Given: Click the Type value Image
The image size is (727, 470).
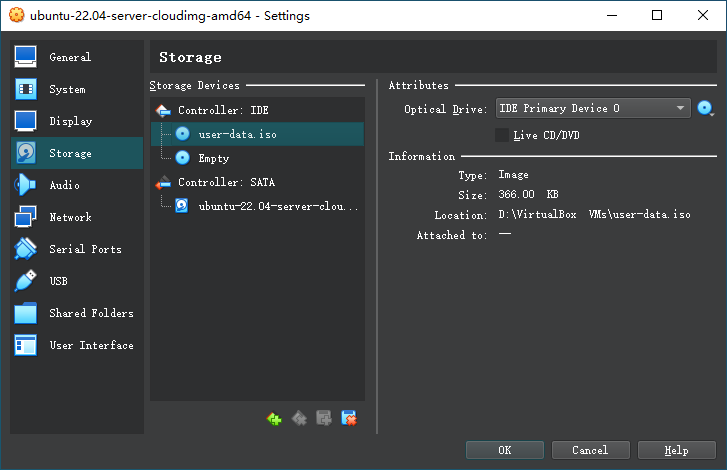Looking at the screenshot, I should point(513,175).
